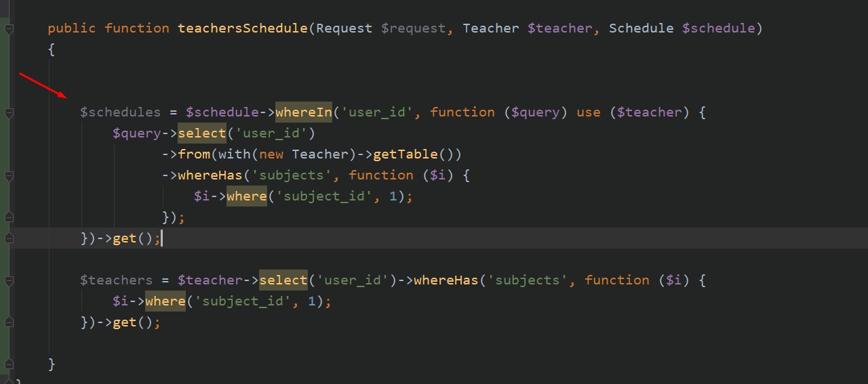Image resolution: width=868 pixels, height=384 pixels.
Task: Click the Request type hint
Action: click(344, 28)
